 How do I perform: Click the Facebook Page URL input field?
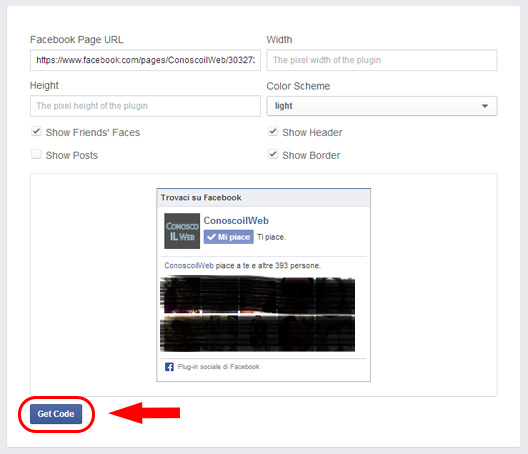[x=145, y=60]
